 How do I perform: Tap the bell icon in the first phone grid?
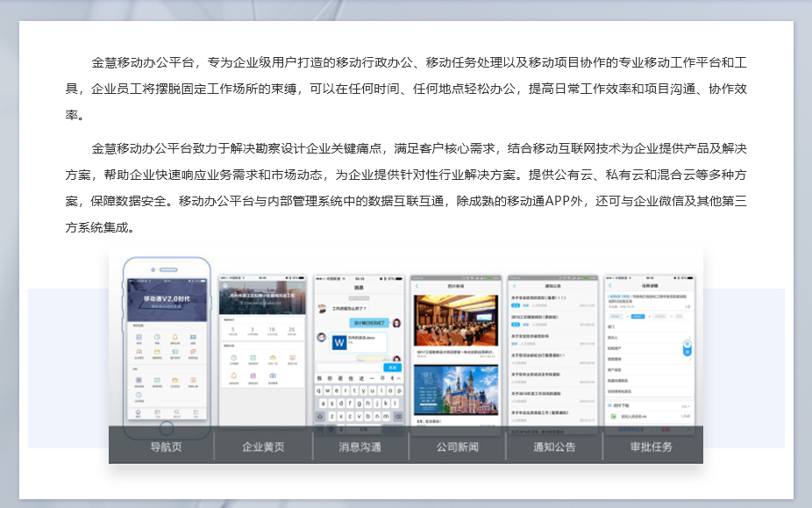pyautogui.click(x=175, y=337)
